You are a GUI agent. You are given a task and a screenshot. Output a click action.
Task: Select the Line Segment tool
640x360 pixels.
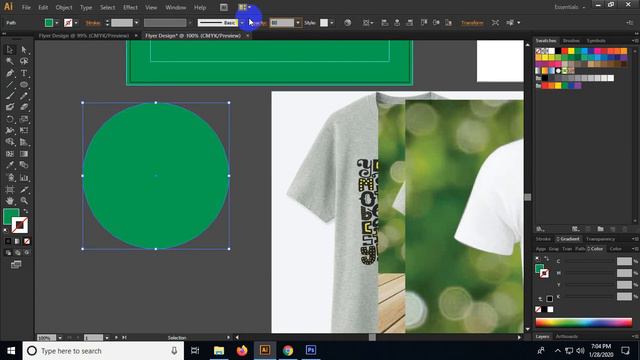[10, 84]
